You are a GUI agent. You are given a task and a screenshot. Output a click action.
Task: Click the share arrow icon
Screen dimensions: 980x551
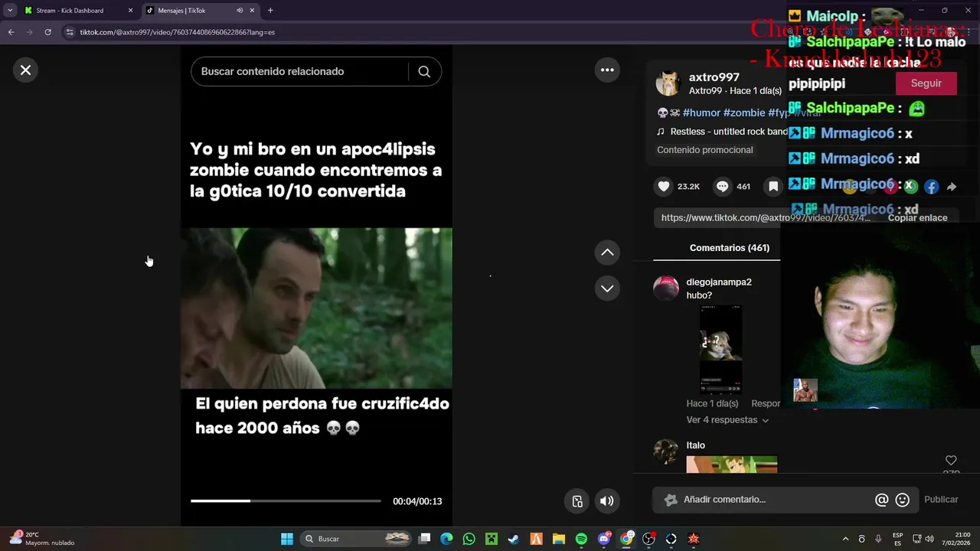pyautogui.click(x=952, y=187)
